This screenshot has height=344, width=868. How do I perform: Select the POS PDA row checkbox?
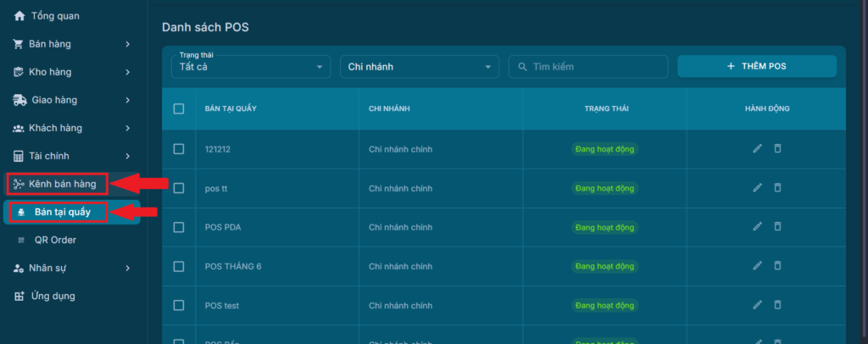click(x=179, y=227)
